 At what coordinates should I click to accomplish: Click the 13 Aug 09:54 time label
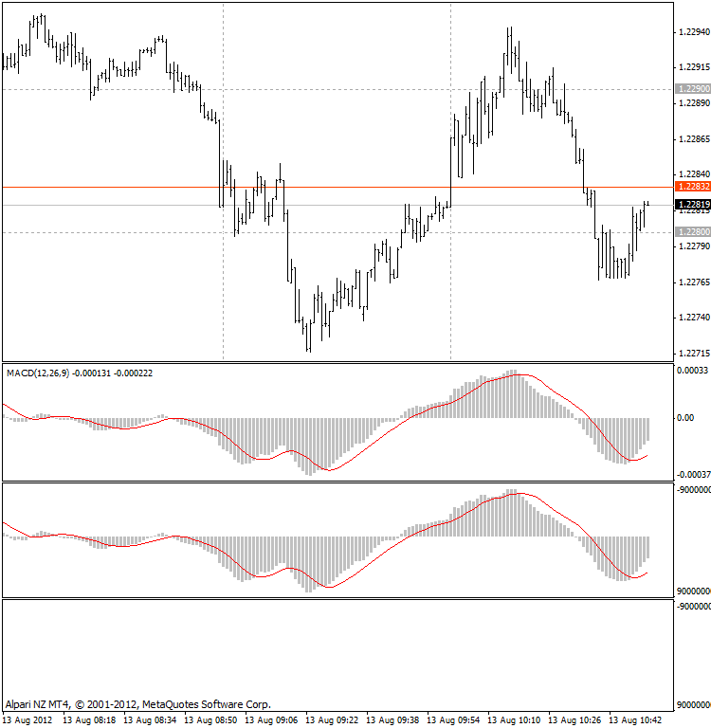[455, 720]
